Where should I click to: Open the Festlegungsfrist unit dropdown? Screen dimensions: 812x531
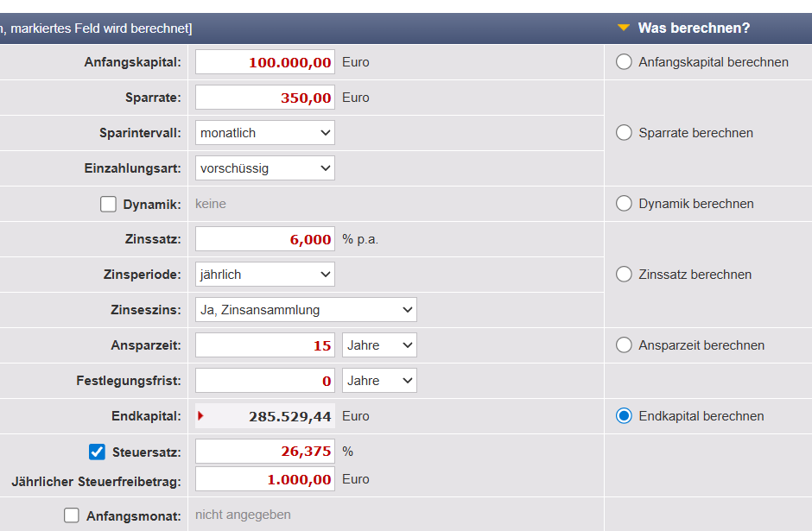point(379,381)
